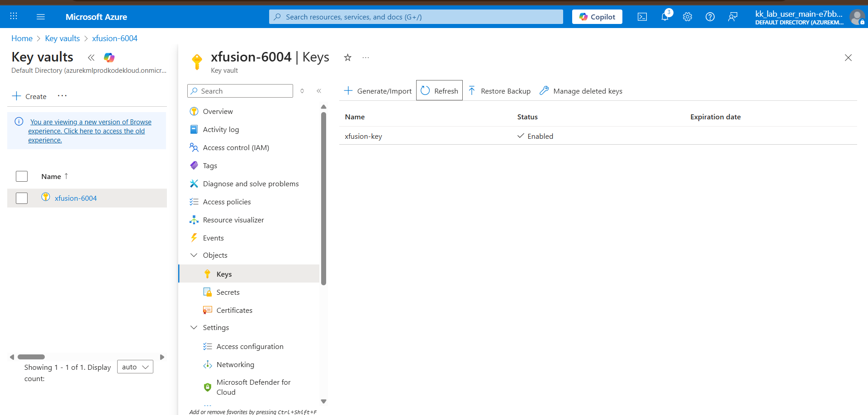Focus the Search resources, services, and docs box
Screen dimensions: 868x415
pyautogui.click(x=416, y=17)
